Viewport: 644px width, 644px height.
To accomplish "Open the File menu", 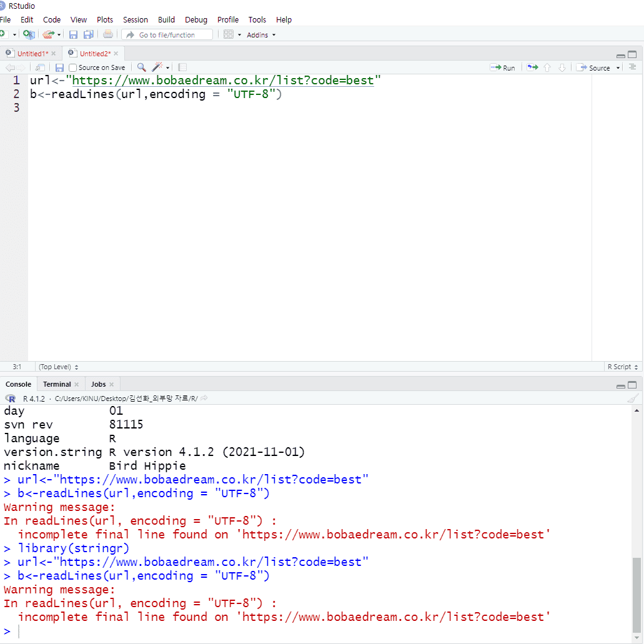I will coord(6,20).
